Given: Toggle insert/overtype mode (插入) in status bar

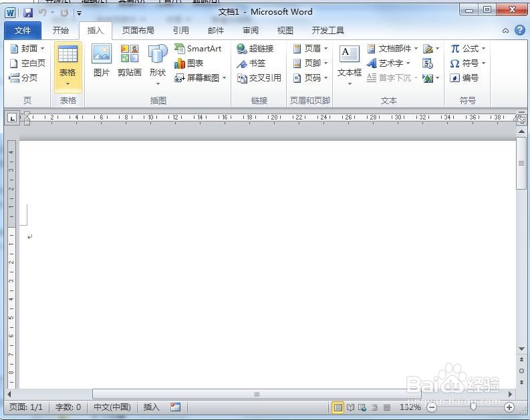Looking at the screenshot, I should tap(151, 407).
